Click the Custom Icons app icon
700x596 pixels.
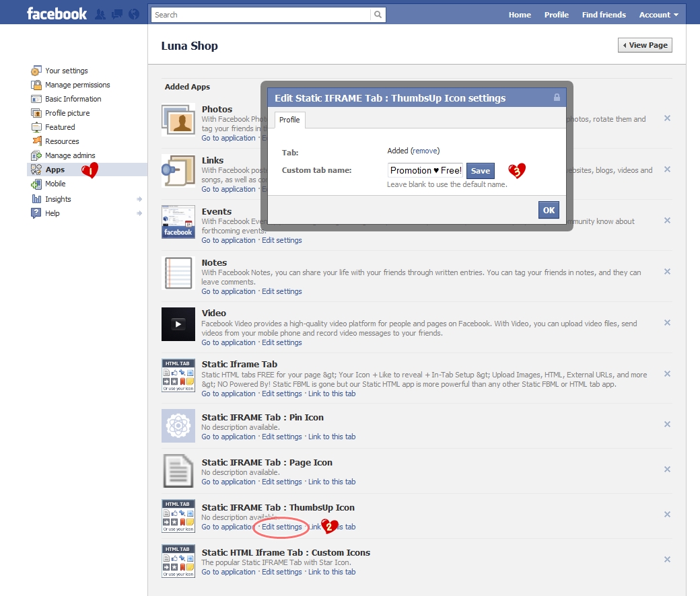coord(178,561)
